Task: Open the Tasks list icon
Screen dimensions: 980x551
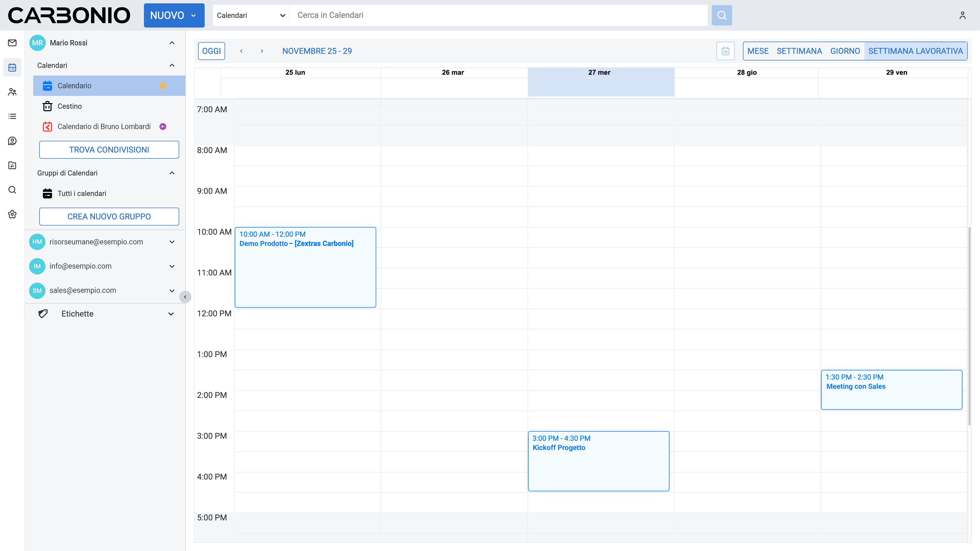Action: click(12, 116)
